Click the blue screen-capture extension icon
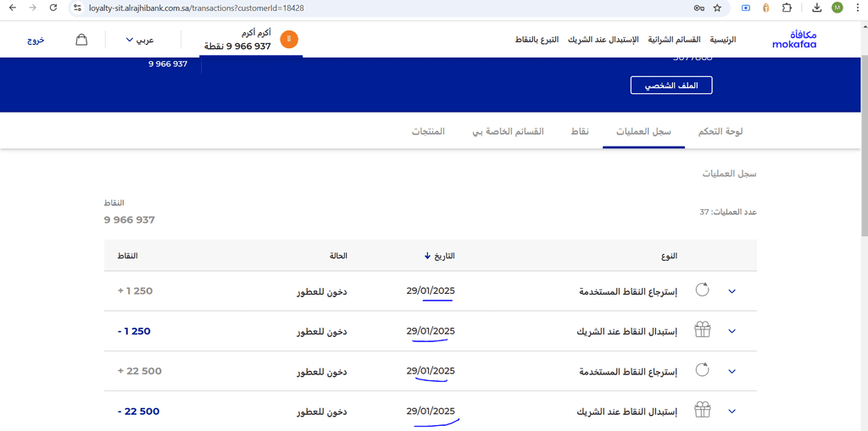 pyautogui.click(x=746, y=8)
